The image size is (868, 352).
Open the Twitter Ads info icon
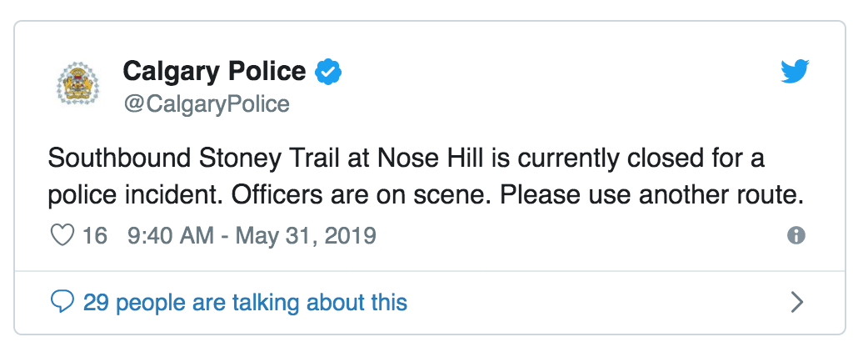pos(796,235)
